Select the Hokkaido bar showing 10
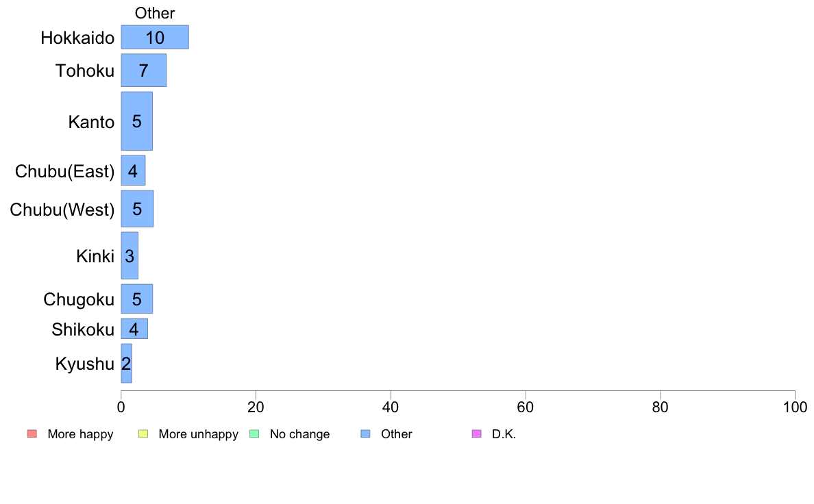Viewport: 814px width, 504px height. [155, 38]
